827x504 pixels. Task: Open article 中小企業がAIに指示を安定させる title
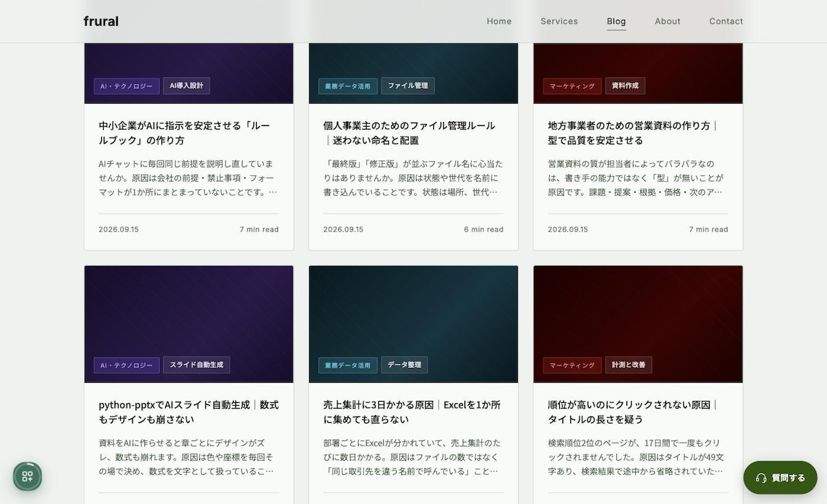184,133
